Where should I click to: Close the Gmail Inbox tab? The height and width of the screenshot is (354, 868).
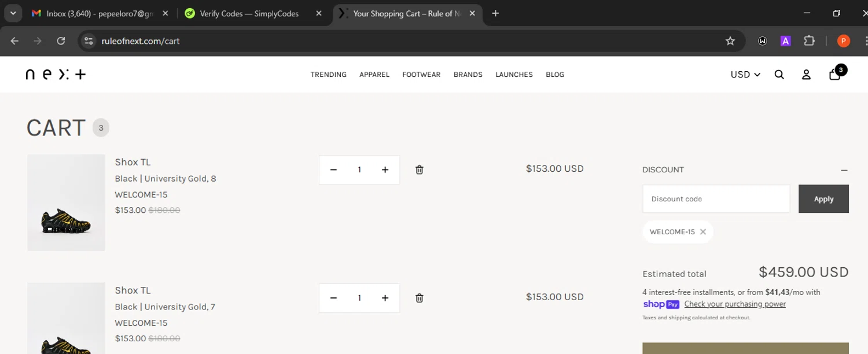click(x=165, y=13)
